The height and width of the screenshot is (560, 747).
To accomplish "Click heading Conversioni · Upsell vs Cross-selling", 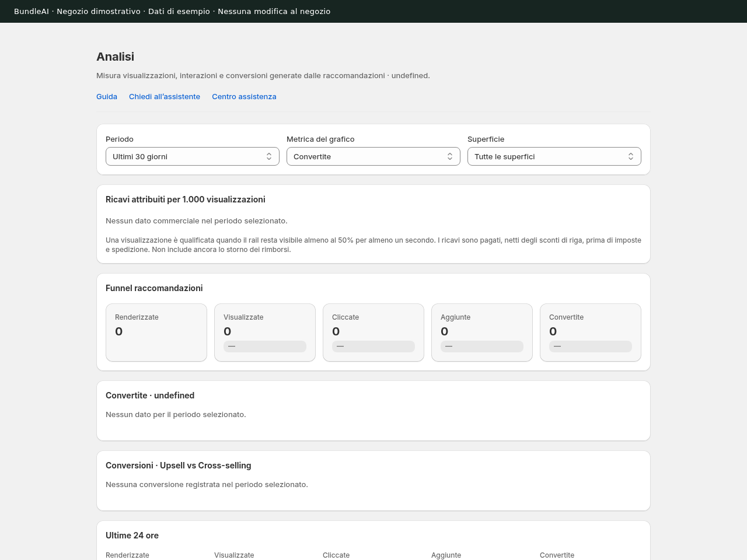I will pyautogui.click(x=179, y=466).
